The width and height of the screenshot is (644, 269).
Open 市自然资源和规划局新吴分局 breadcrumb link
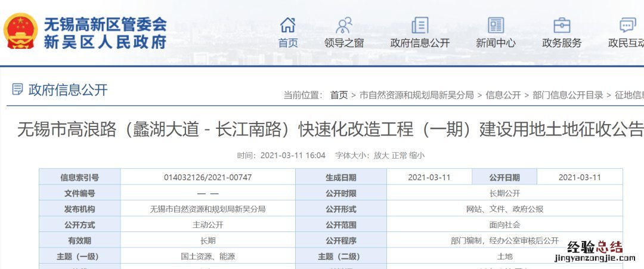coord(416,95)
